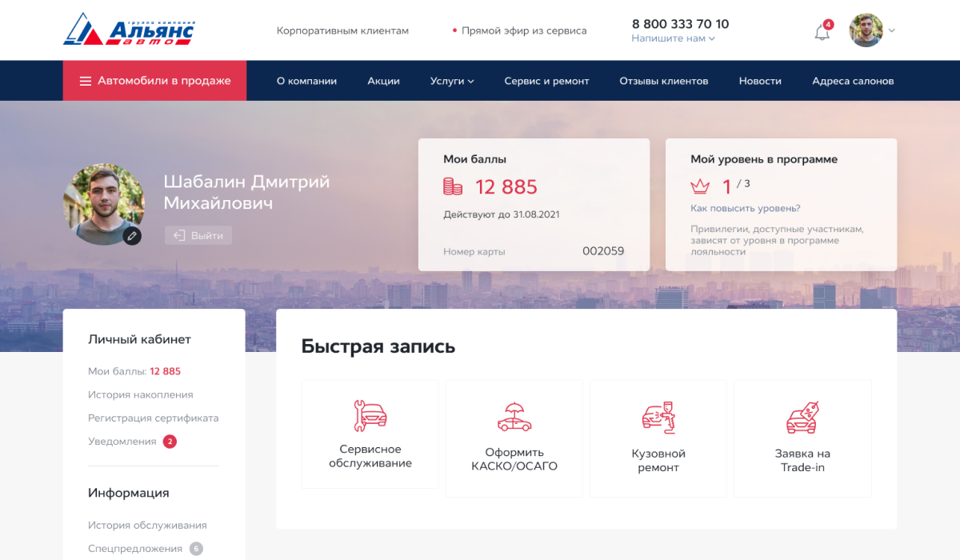Expand the Услуги dropdown menu
Image resolution: width=960 pixels, height=560 pixels.
452,81
